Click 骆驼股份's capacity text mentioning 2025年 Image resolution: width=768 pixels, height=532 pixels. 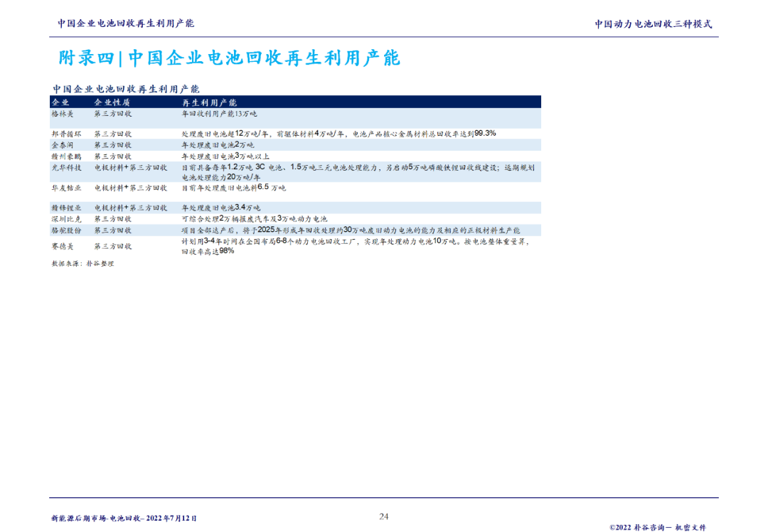click(x=351, y=230)
